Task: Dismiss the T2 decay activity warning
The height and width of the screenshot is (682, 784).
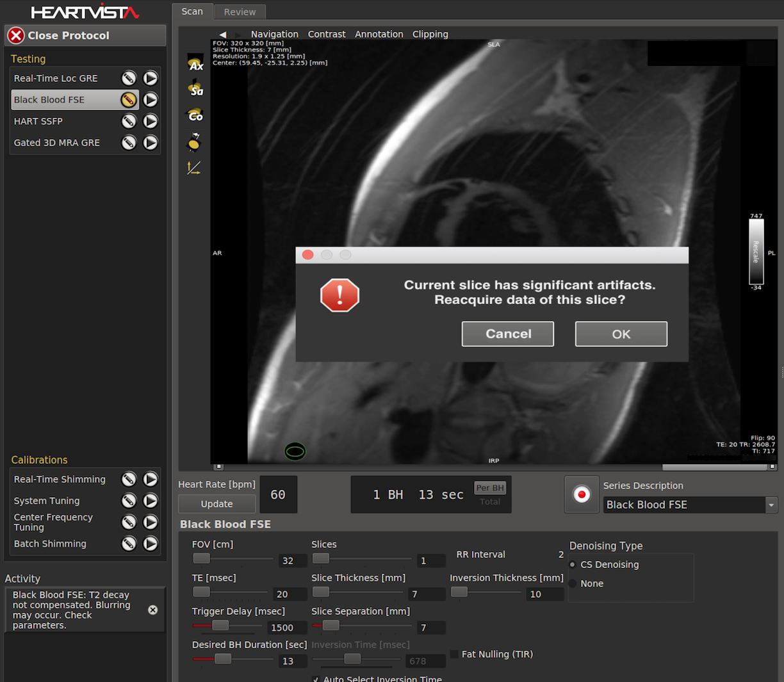Action: pos(152,610)
